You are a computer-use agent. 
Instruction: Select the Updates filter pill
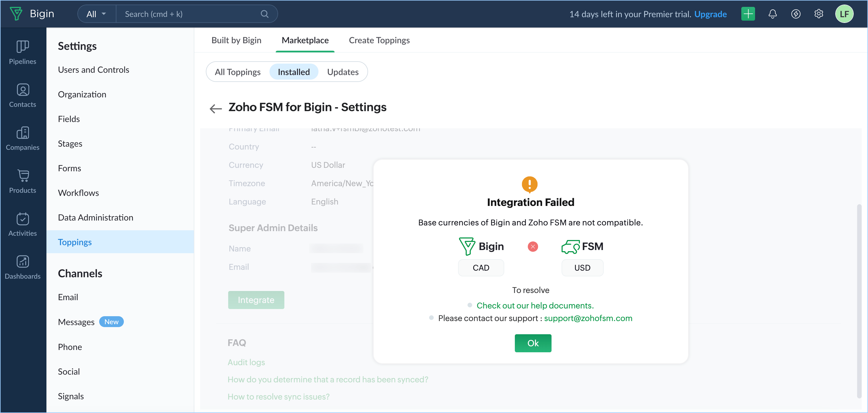(x=342, y=72)
